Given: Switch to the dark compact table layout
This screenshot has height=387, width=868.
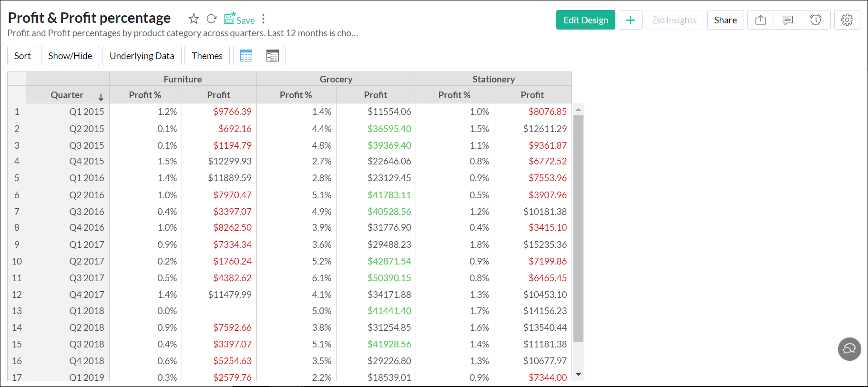Looking at the screenshot, I should coord(272,56).
